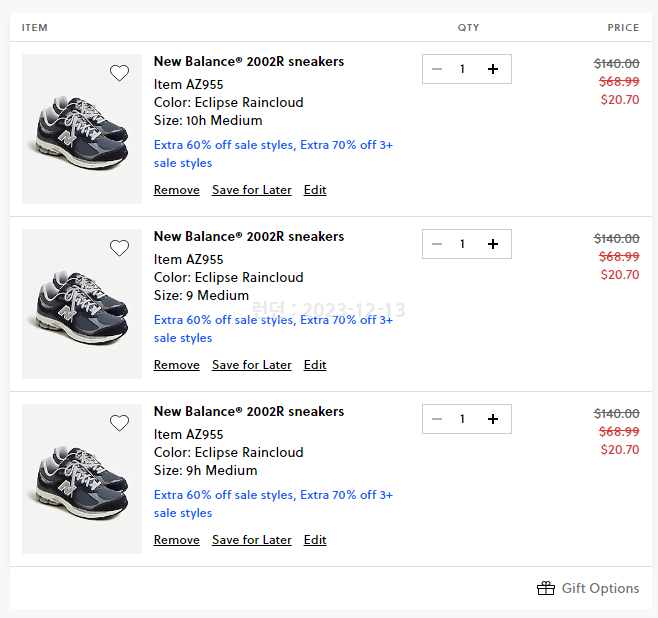Viewport: 658px width, 618px height.
Task: Remove the size 9 Medium sneakers
Action: pos(176,365)
